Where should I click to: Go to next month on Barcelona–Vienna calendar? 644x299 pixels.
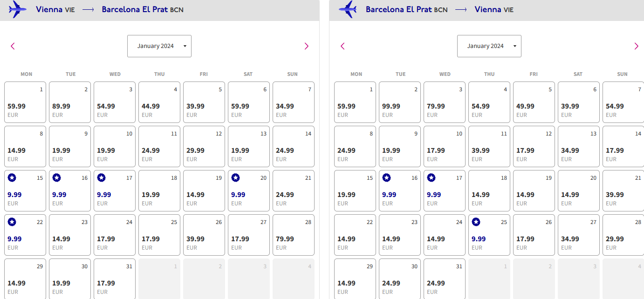click(636, 46)
